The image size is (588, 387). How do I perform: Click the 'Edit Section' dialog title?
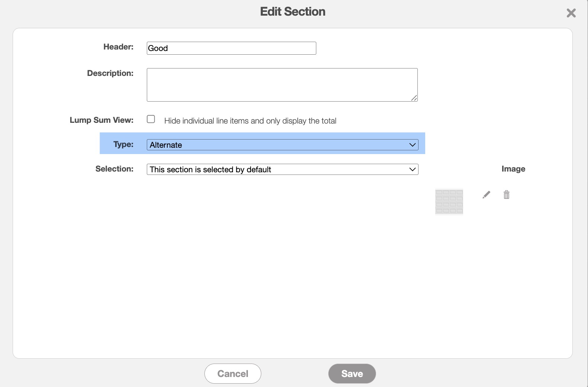293,12
